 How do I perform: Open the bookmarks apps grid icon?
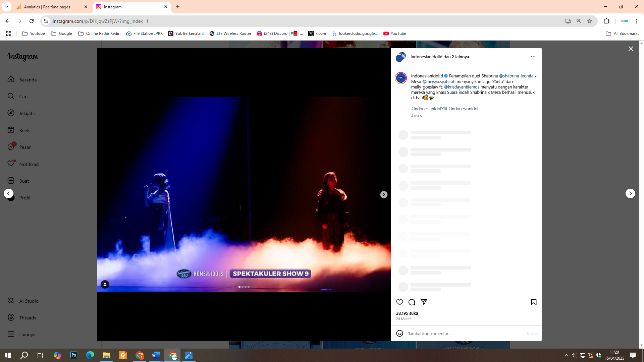point(9,34)
